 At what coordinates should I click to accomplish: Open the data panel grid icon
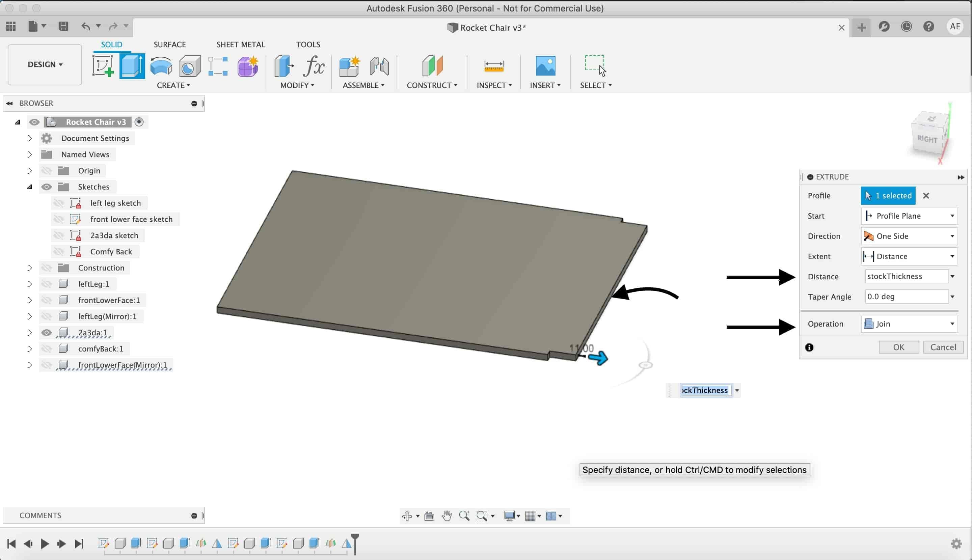11,26
